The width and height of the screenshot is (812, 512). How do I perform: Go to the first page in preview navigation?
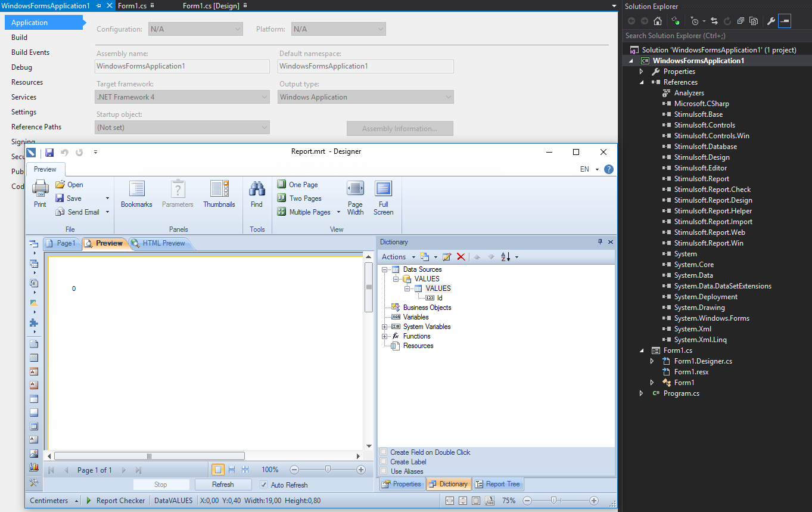(x=51, y=470)
